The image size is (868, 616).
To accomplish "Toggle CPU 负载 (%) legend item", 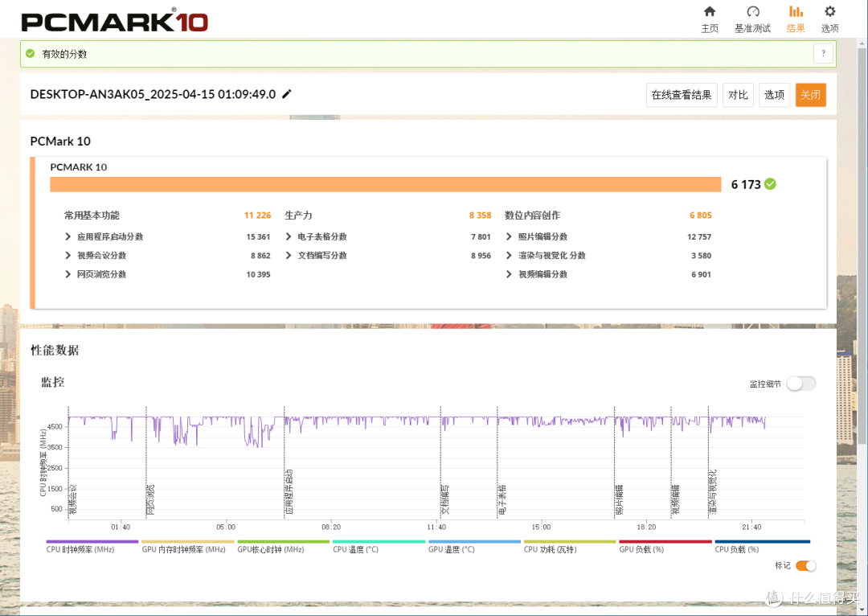I will pos(762,546).
